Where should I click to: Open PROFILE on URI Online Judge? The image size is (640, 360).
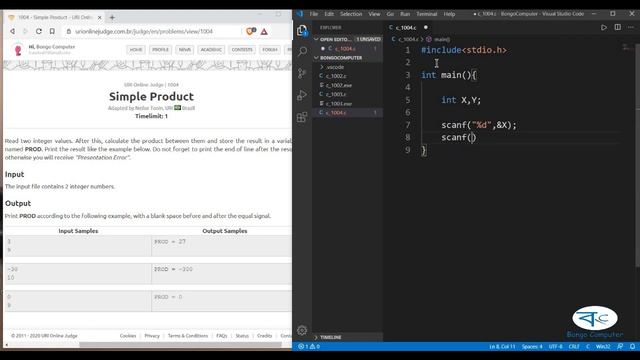click(160, 49)
